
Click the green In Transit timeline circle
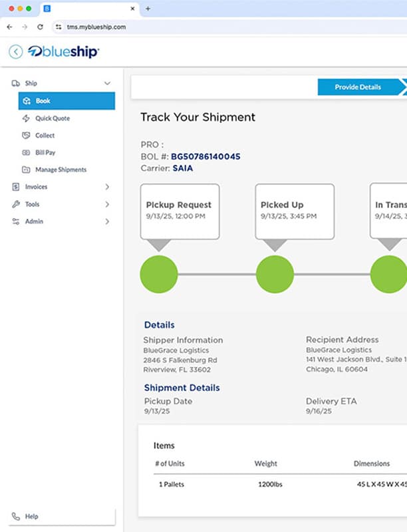point(388,274)
